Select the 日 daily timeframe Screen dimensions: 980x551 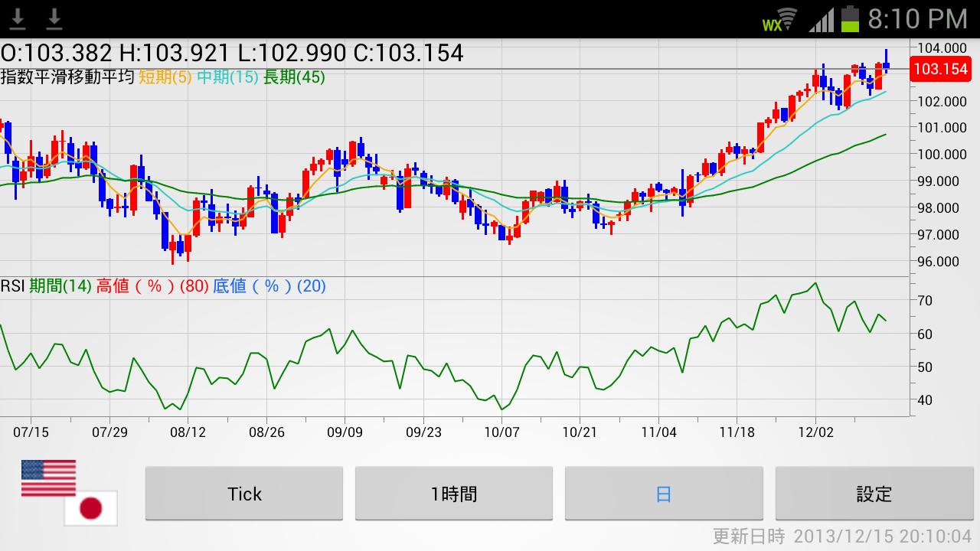(664, 494)
